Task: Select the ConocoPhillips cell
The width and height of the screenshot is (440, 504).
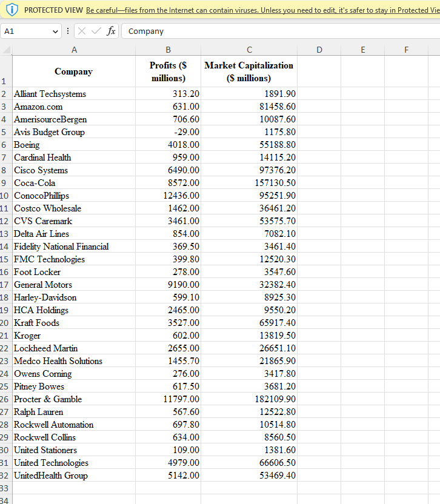Action: pyautogui.click(x=74, y=196)
